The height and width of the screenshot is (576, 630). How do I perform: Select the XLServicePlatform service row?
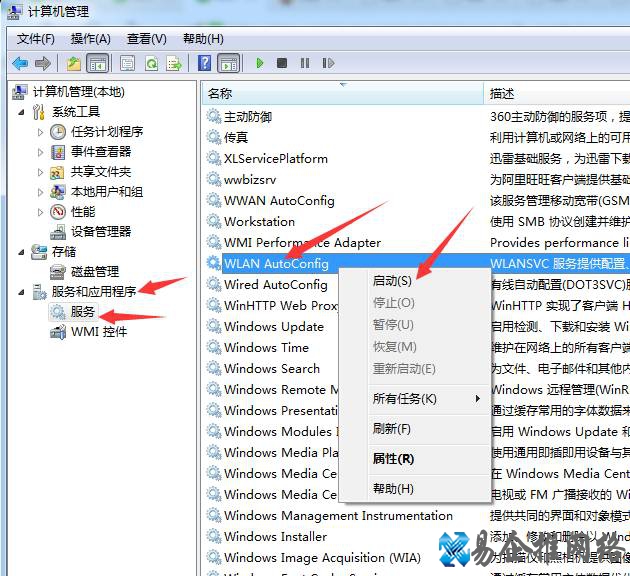276,159
